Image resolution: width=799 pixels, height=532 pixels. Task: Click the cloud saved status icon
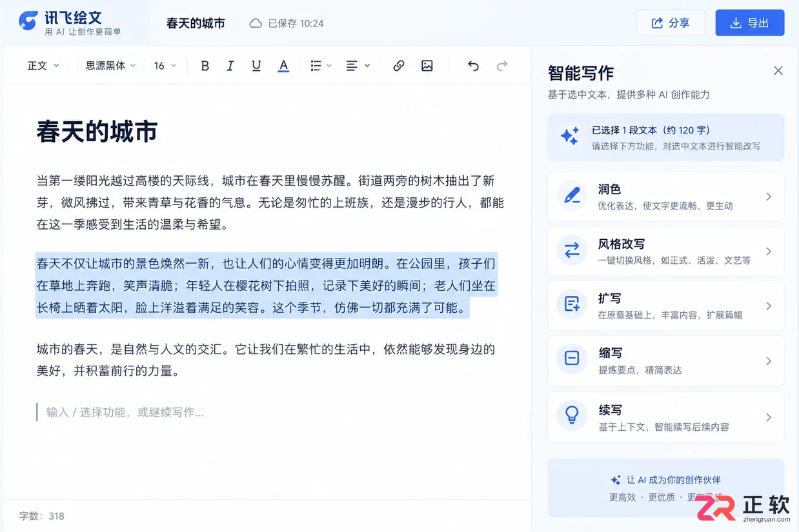tap(256, 23)
